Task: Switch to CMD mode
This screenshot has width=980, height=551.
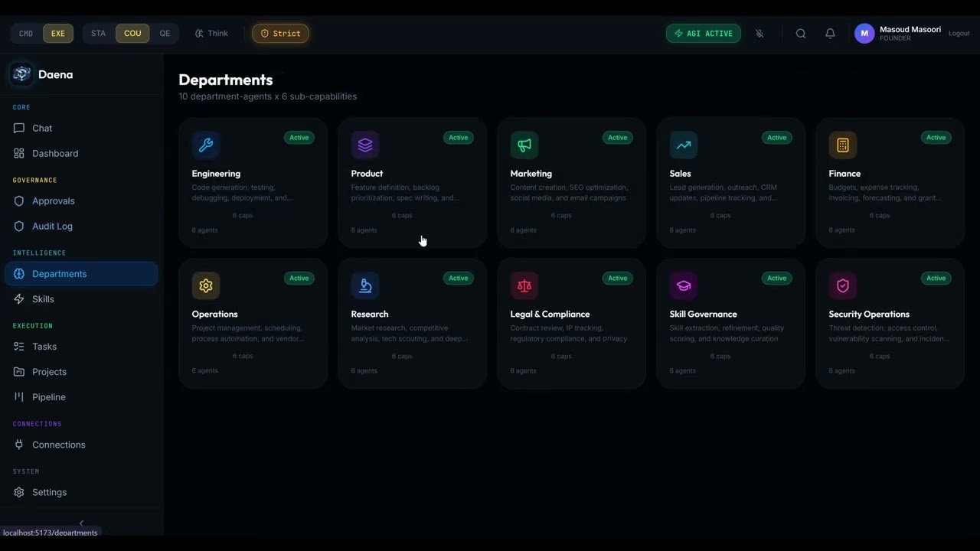Action: (26, 34)
